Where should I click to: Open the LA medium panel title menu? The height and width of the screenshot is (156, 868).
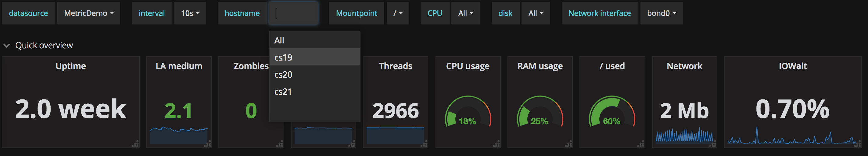(x=179, y=66)
